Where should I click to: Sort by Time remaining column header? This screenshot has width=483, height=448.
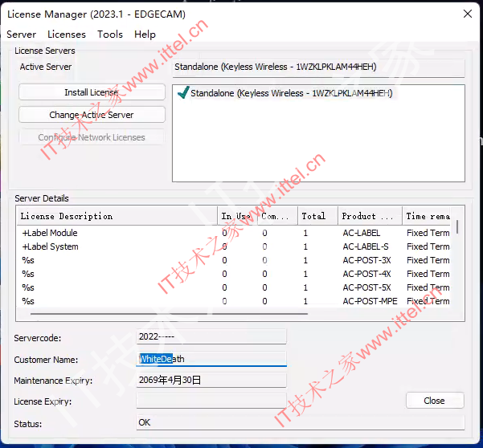427,216
